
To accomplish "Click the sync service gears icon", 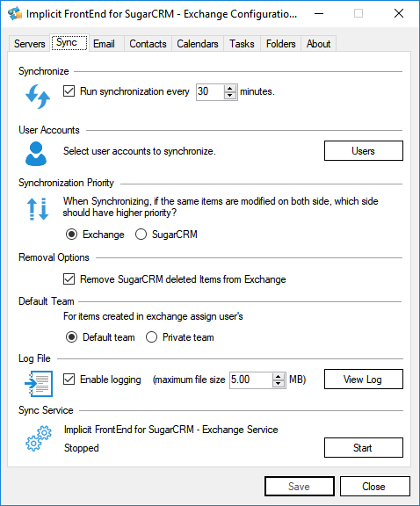I will coord(39,438).
